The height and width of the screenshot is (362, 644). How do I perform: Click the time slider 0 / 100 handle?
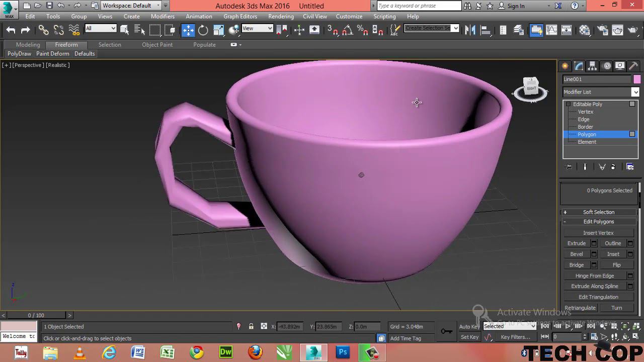pos(36,315)
